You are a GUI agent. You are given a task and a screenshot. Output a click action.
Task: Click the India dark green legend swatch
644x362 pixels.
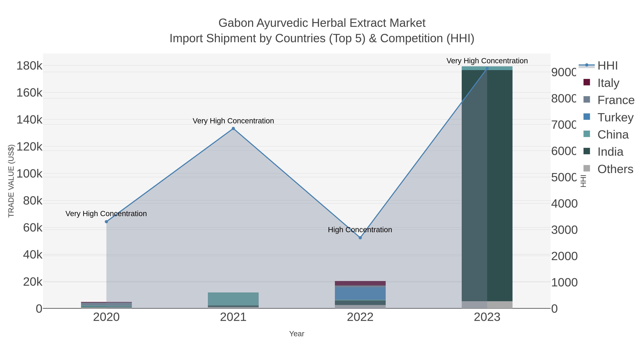587,151
